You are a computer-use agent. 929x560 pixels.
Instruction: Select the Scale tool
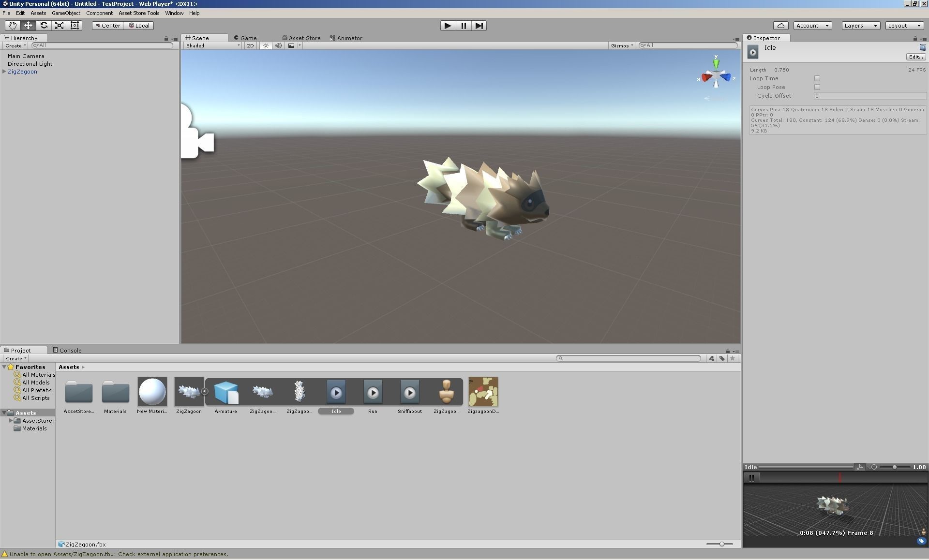59,26
